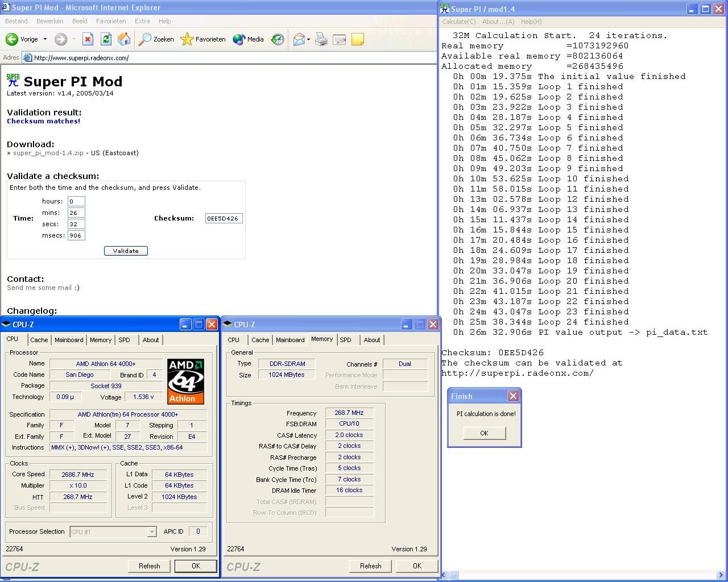The height and width of the screenshot is (582, 728).
Task: Click Refresh in the left CPU-Z window
Action: [150, 566]
